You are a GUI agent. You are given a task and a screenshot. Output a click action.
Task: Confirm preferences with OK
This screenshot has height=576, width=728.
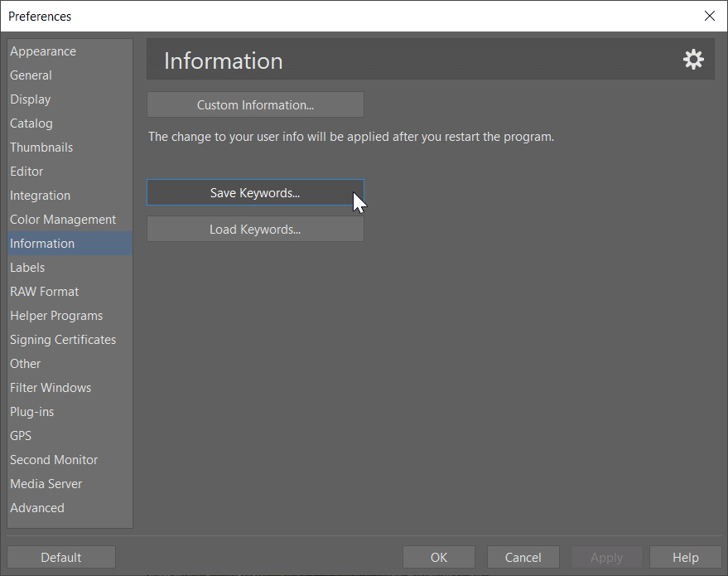point(438,556)
